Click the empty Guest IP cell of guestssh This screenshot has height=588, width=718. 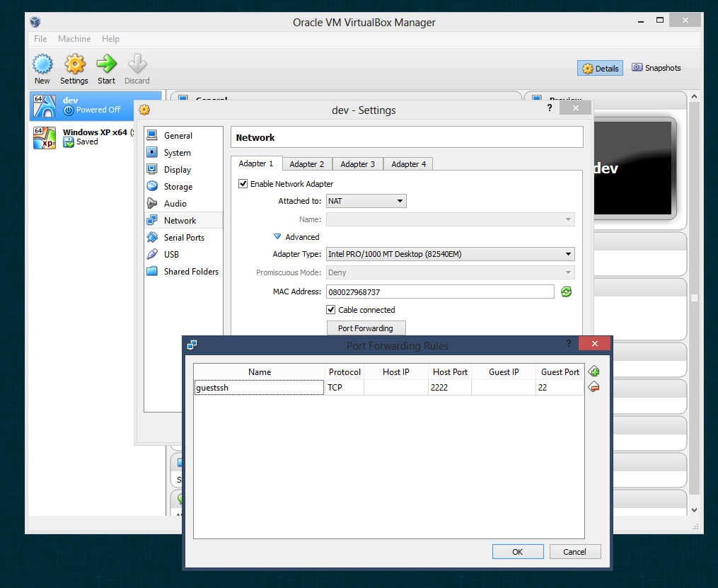pos(504,388)
